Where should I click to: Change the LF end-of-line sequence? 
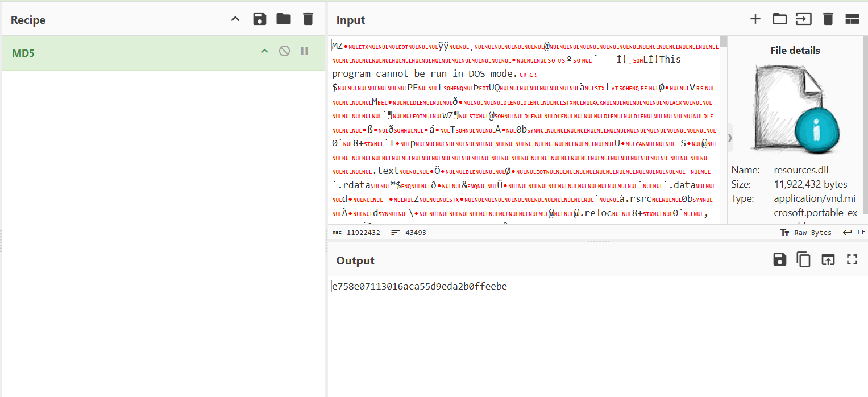pyautogui.click(x=854, y=233)
